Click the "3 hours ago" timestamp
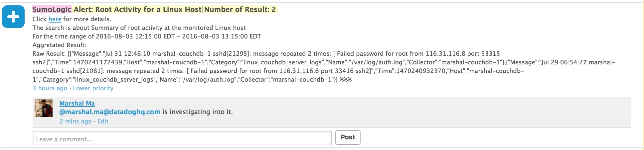 [50, 88]
